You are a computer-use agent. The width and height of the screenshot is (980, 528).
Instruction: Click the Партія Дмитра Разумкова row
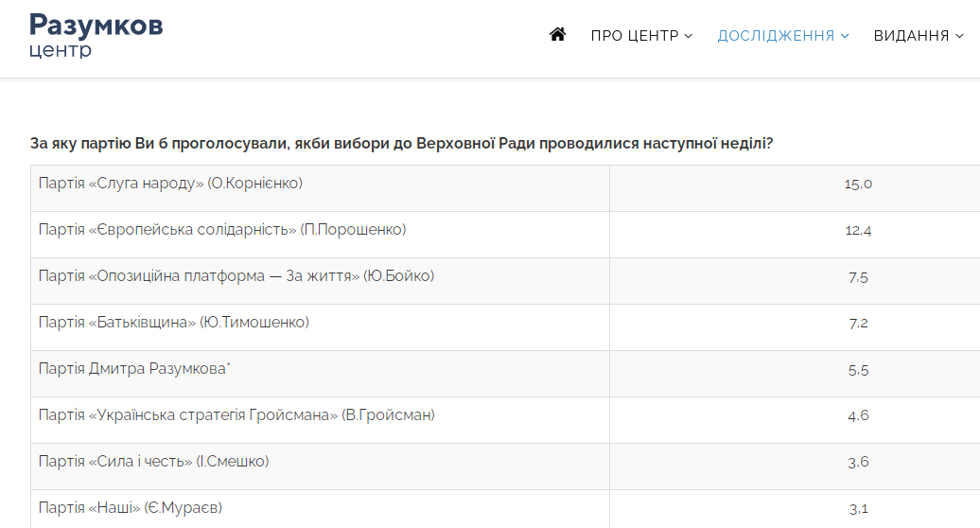click(505, 373)
